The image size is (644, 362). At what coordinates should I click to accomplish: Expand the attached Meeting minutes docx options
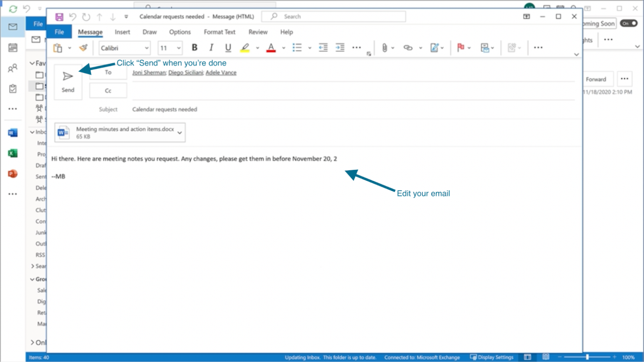[180, 132]
